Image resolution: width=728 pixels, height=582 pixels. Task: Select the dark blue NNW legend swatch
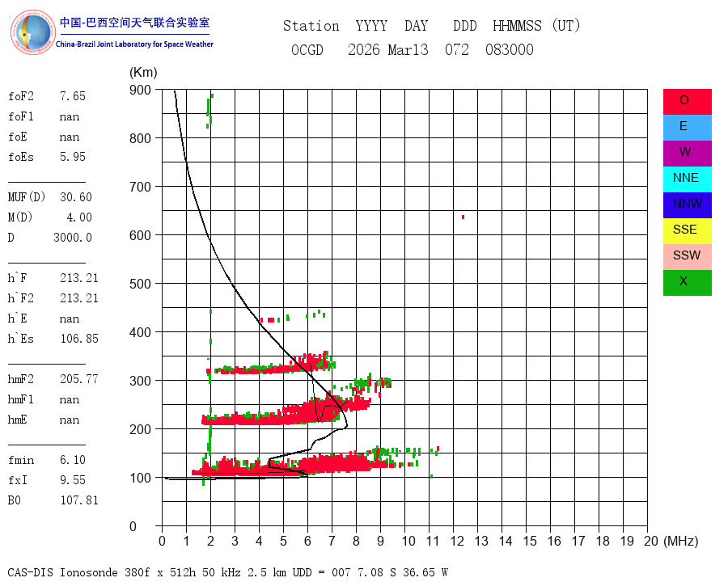coord(687,205)
